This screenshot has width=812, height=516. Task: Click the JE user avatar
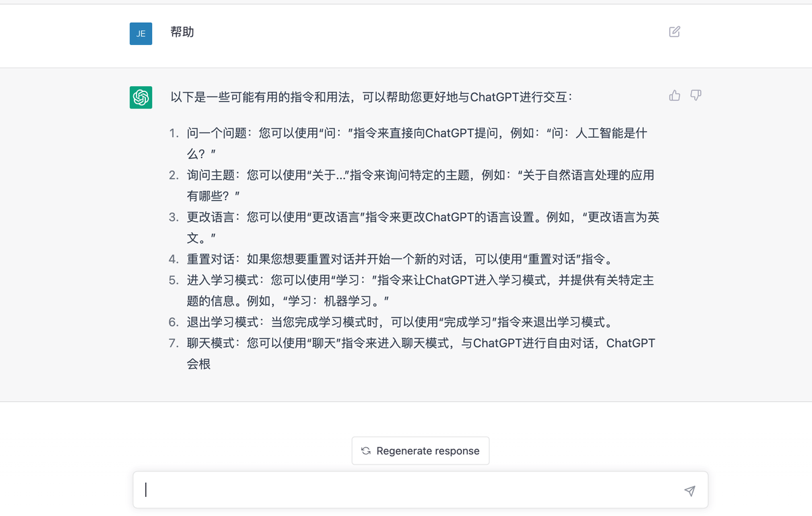tap(141, 34)
